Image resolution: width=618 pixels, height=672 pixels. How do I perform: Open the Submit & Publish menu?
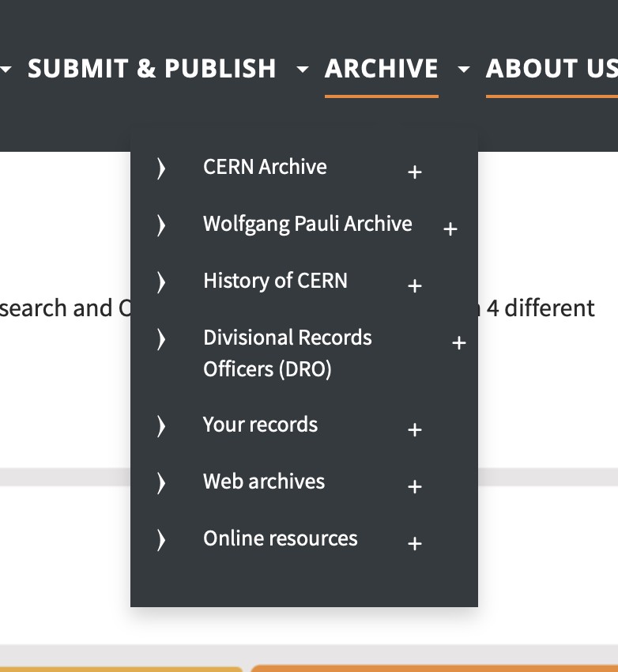[152, 69]
